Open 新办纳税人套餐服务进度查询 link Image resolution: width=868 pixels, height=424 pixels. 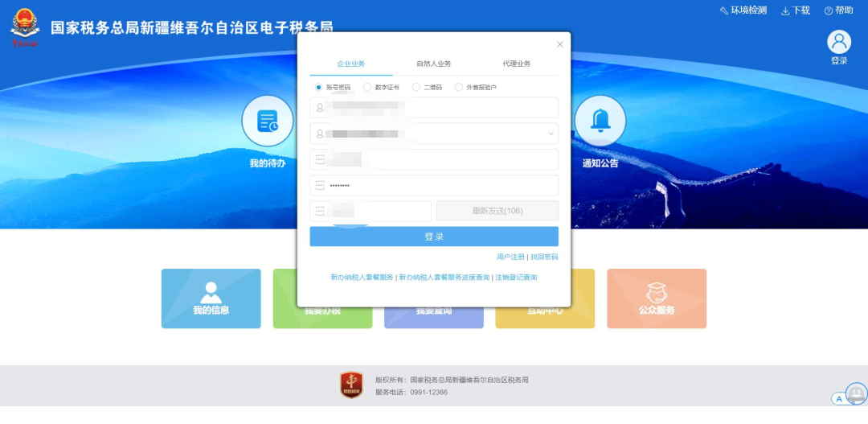444,277
